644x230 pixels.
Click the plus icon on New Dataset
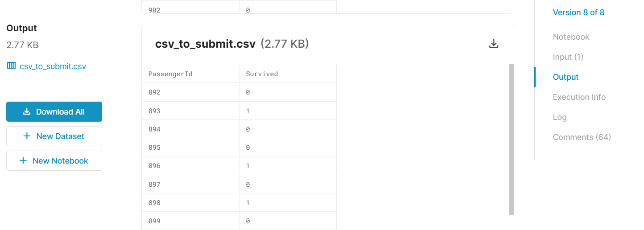coord(27,136)
